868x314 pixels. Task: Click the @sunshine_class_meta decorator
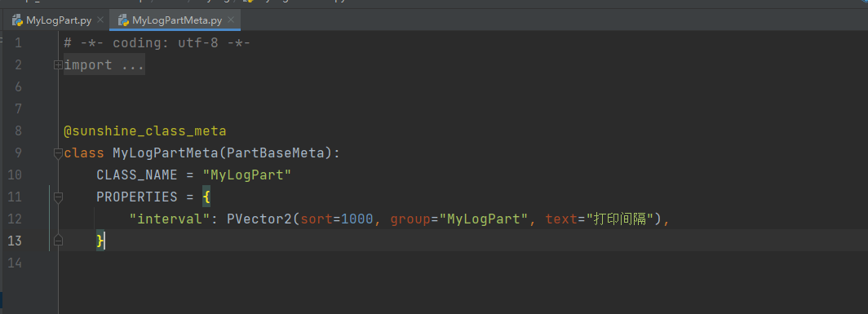145,131
